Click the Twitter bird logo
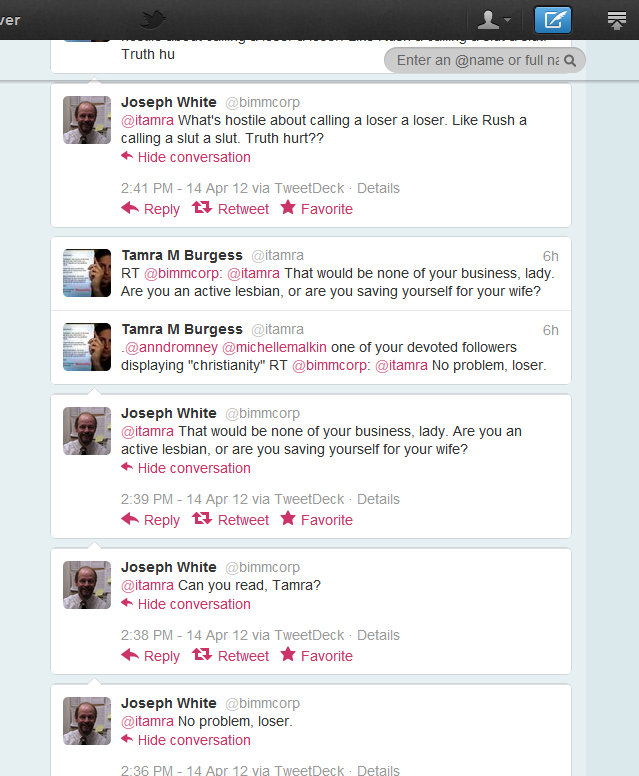The width and height of the screenshot is (639, 776). point(152,20)
